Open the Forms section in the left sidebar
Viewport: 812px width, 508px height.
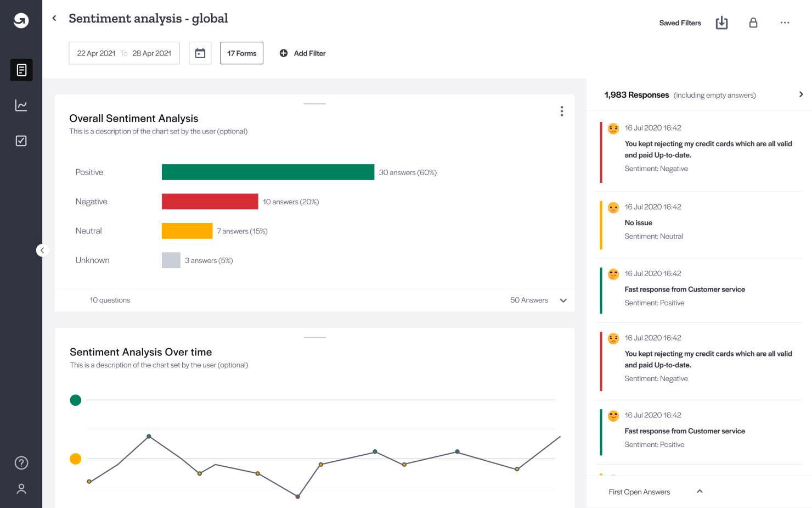(21, 70)
